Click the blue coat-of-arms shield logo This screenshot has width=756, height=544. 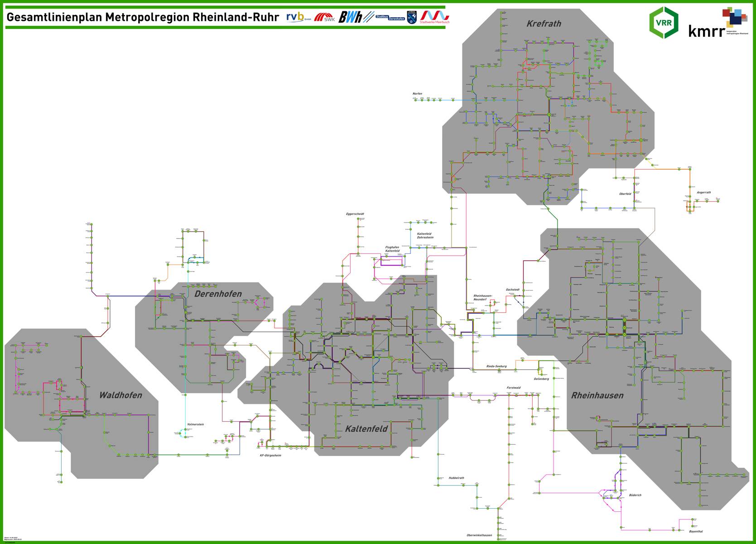[412, 17]
